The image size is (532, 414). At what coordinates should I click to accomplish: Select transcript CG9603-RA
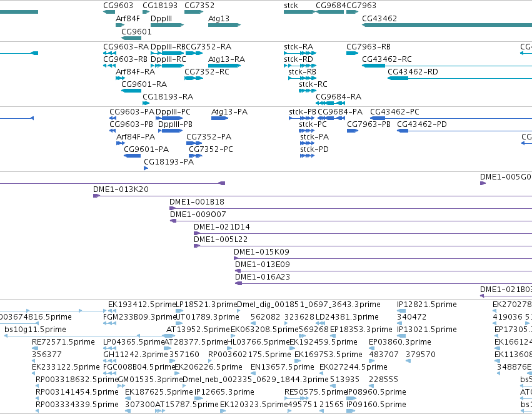109,53
